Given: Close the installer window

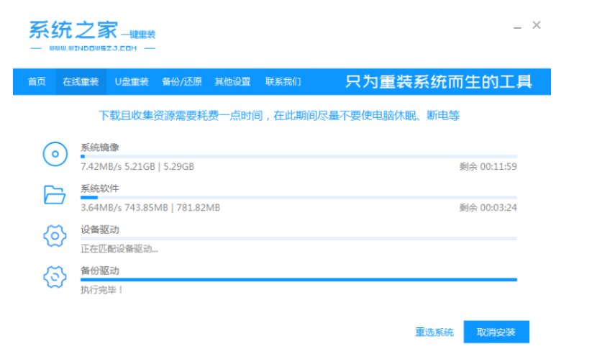Looking at the screenshot, I should coord(537,25).
